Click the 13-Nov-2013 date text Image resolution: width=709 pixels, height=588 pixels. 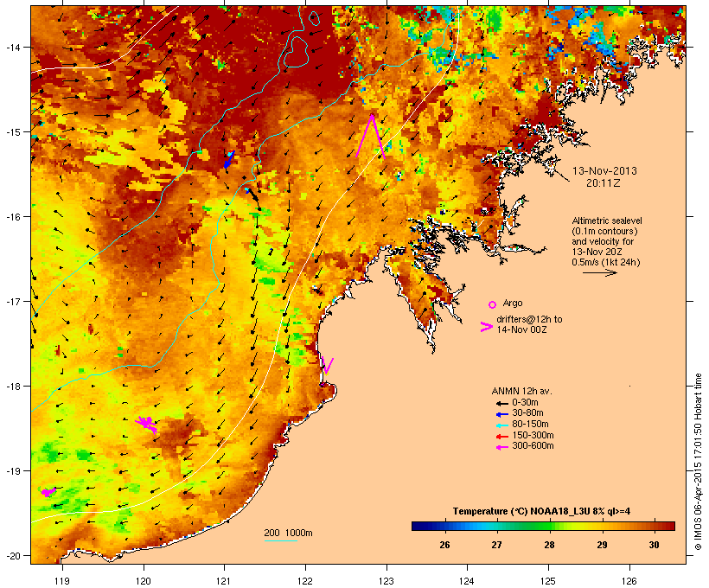(604, 171)
